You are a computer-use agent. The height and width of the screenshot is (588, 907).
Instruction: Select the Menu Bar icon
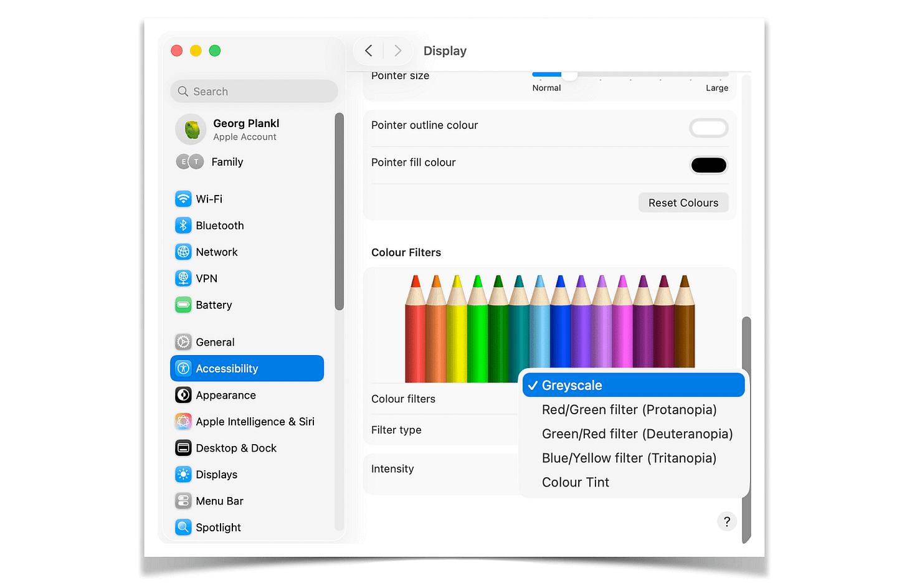coord(183,501)
